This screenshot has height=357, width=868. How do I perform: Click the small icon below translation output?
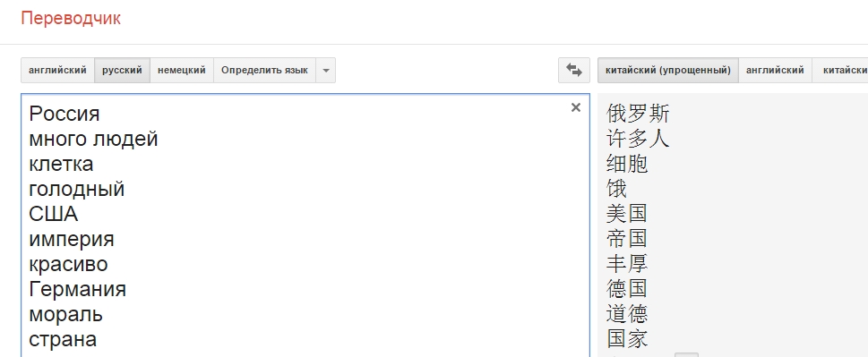coord(686,355)
